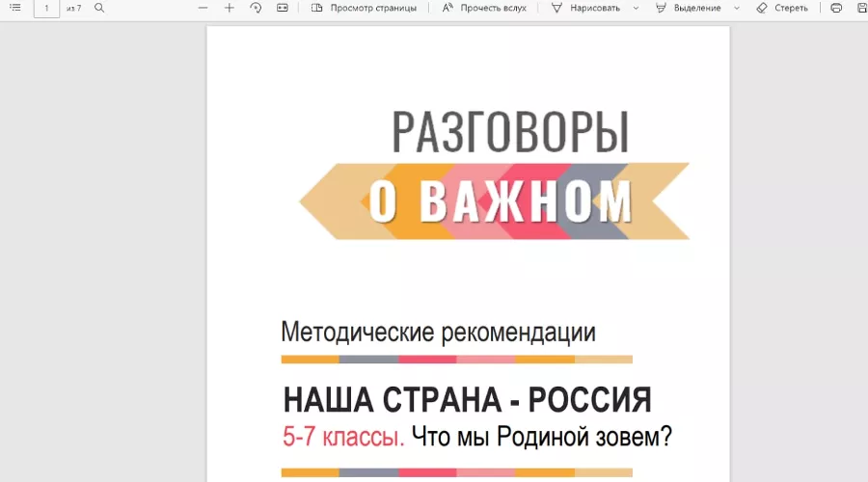868x482 pixels.
Task: Click 'НАША СТРАНА - РОССИЯ' title
Action: click(467, 399)
